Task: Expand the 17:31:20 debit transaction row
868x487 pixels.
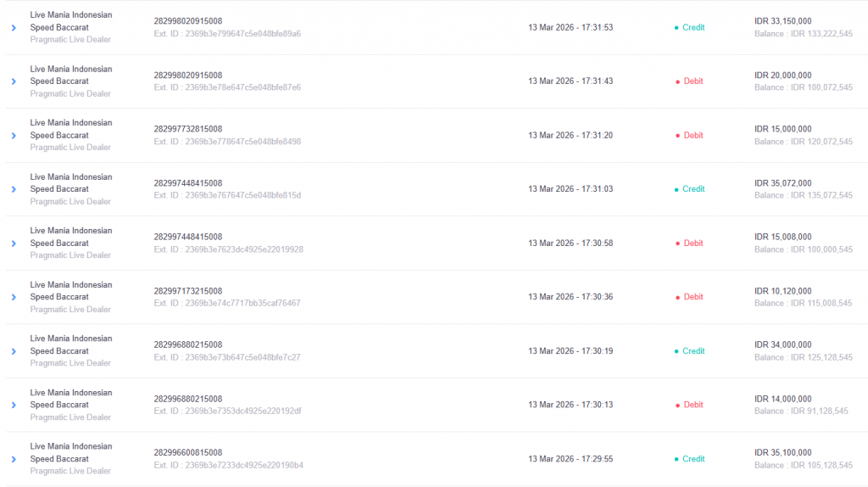Action: pyautogui.click(x=14, y=136)
